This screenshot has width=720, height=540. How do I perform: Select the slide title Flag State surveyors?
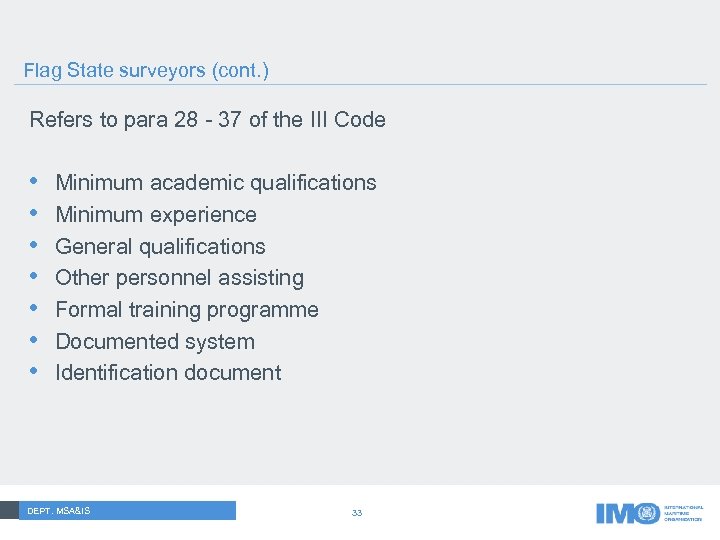(146, 71)
